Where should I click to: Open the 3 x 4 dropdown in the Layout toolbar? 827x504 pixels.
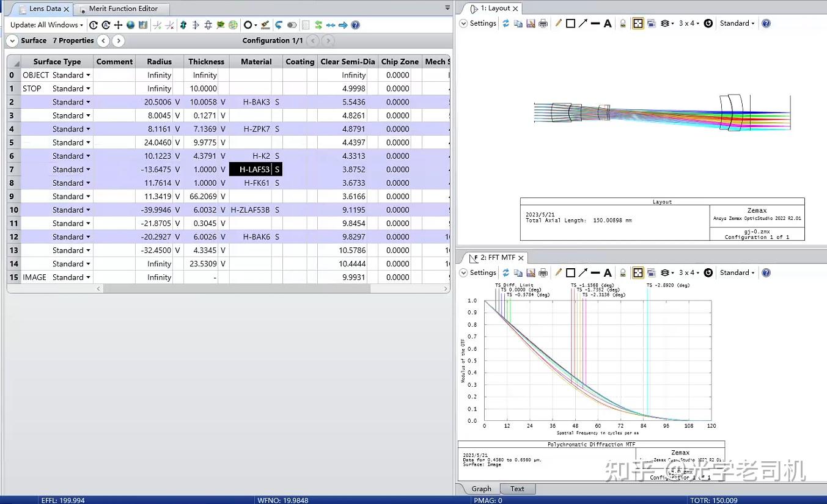pos(689,24)
